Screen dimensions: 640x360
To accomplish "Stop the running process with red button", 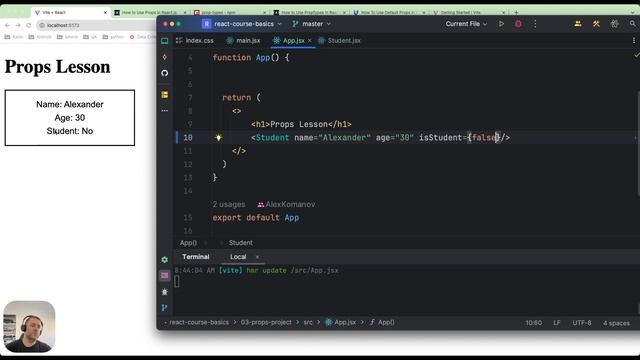I will (518, 24).
